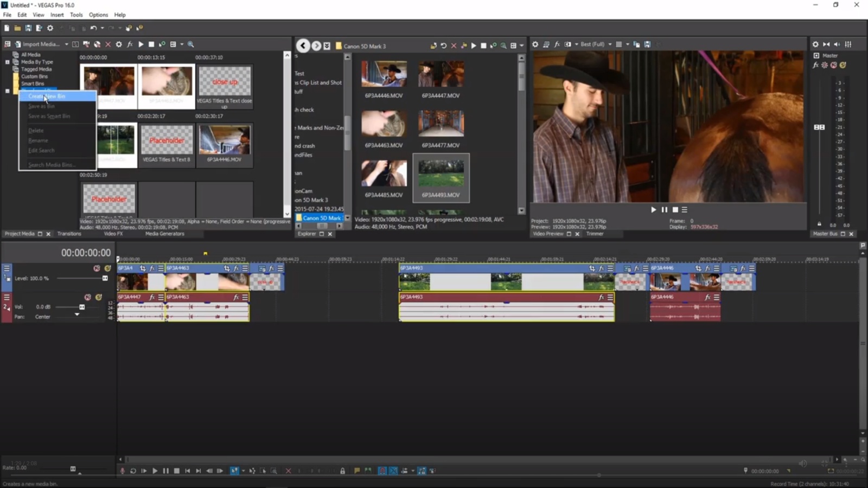Screen dimensions: 868x488
Task: Select the 6P3A4446.MOV thumbnail in Project Media
Action: click(x=225, y=140)
